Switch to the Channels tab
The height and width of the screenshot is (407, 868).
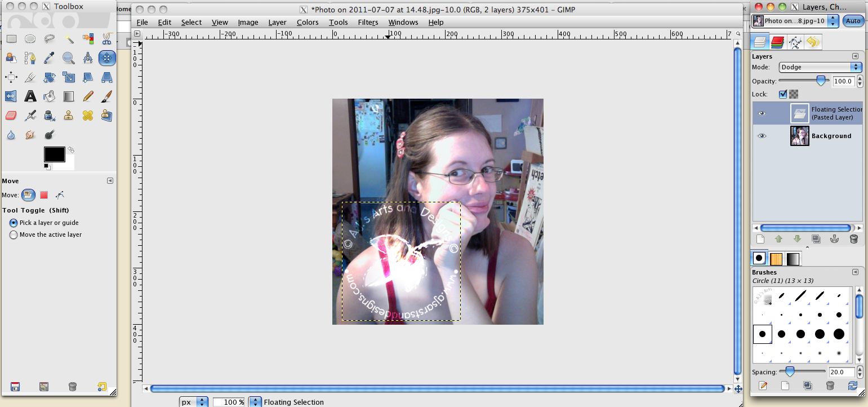[x=777, y=42]
